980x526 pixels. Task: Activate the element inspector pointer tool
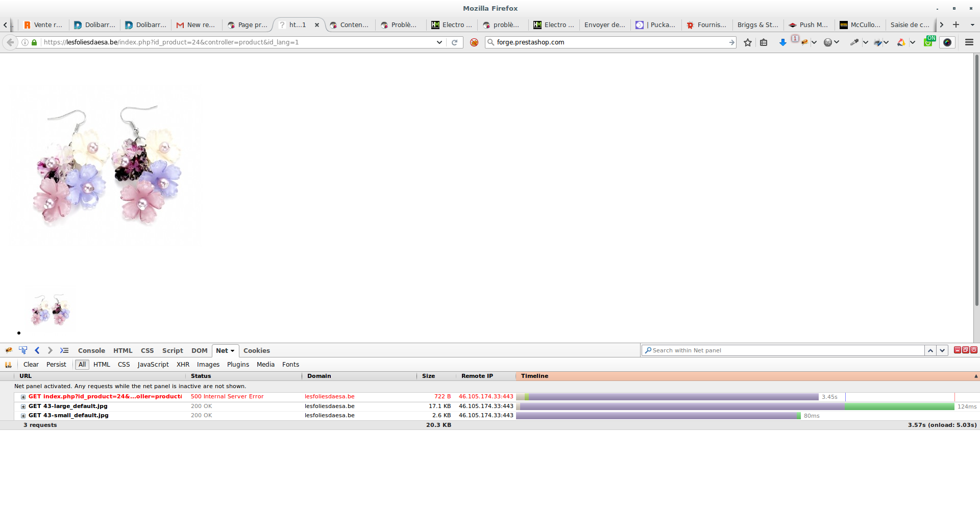coord(23,350)
